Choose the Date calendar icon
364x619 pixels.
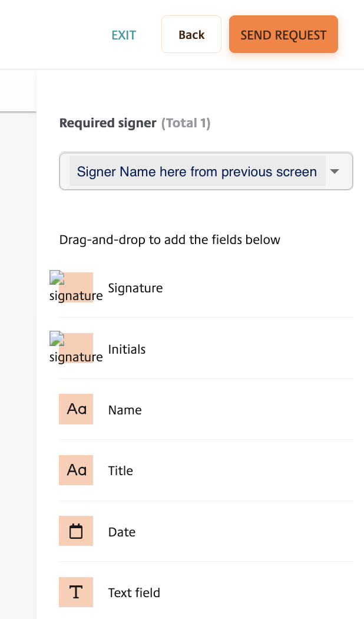click(x=76, y=531)
